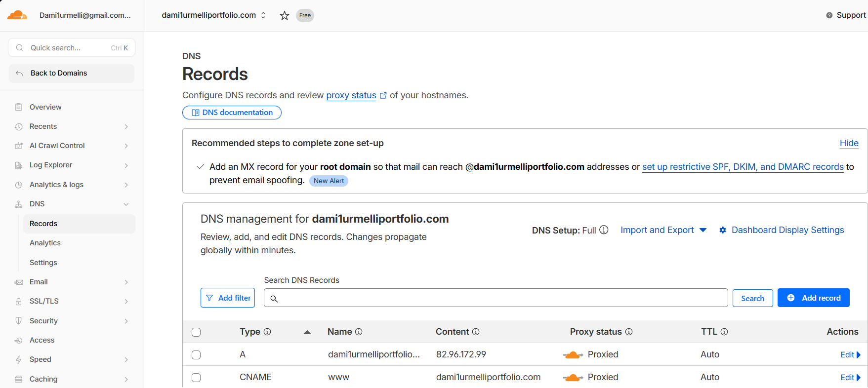Image resolution: width=868 pixels, height=388 pixels.
Task: Click the Search button
Action: point(752,298)
